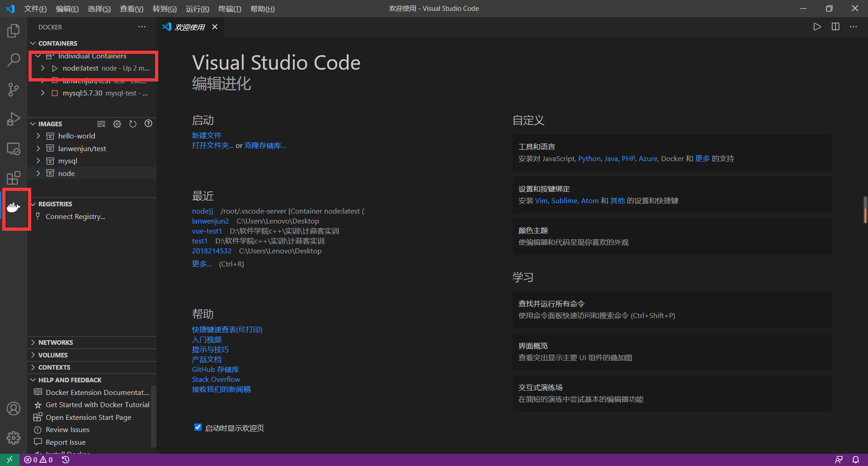Open the 转到(G) menu

coord(165,9)
